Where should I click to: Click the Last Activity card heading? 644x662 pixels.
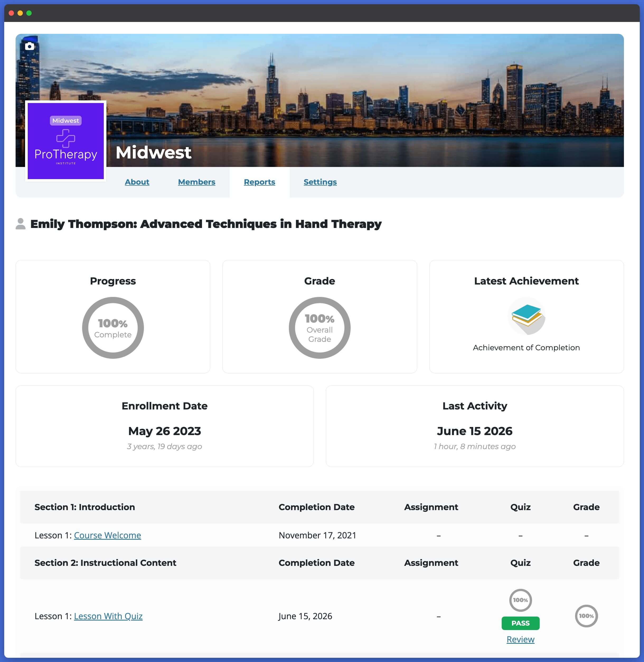474,406
